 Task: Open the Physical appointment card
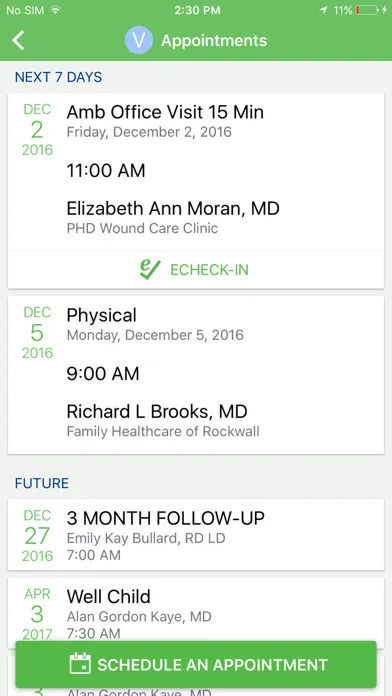(196, 375)
